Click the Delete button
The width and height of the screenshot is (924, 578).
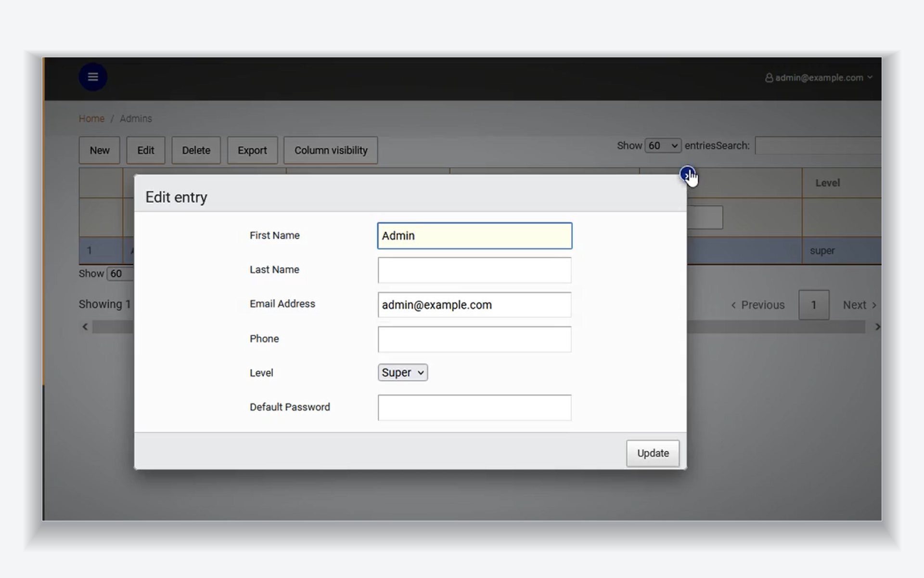196,150
